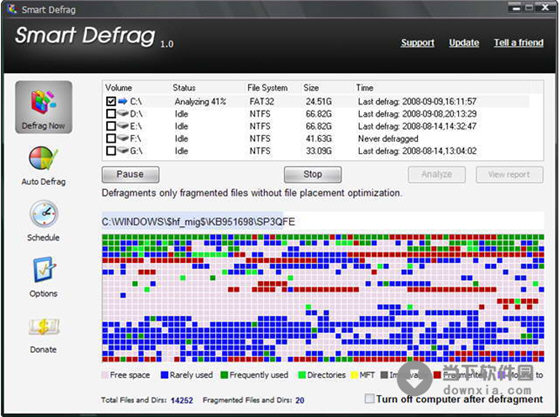Click the Time column header

pyautogui.click(x=365, y=88)
